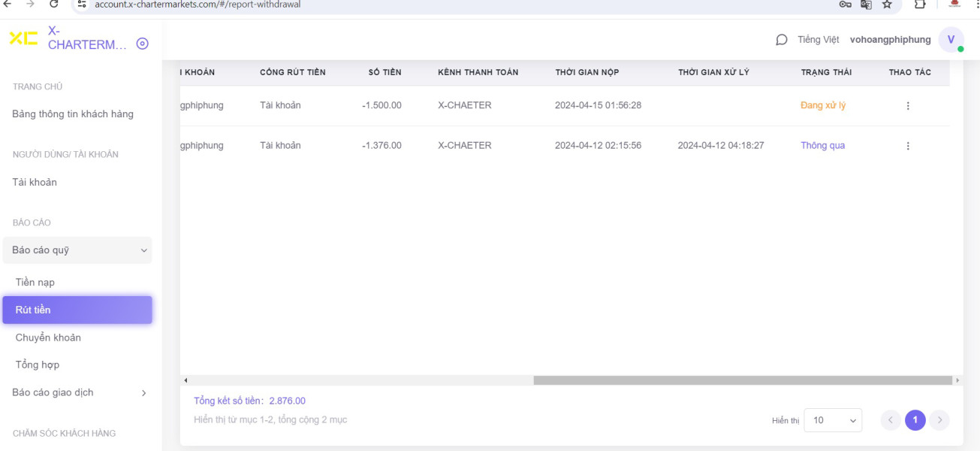Open browser three-dot menu
980x451 pixels.
(x=976, y=4)
